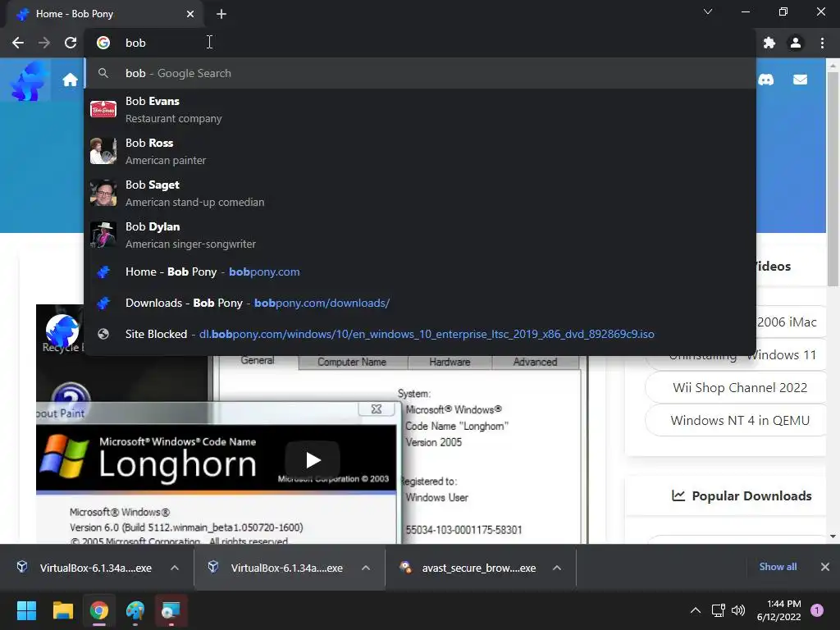Choose the bob - Google Search suggestion

pos(421,73)
